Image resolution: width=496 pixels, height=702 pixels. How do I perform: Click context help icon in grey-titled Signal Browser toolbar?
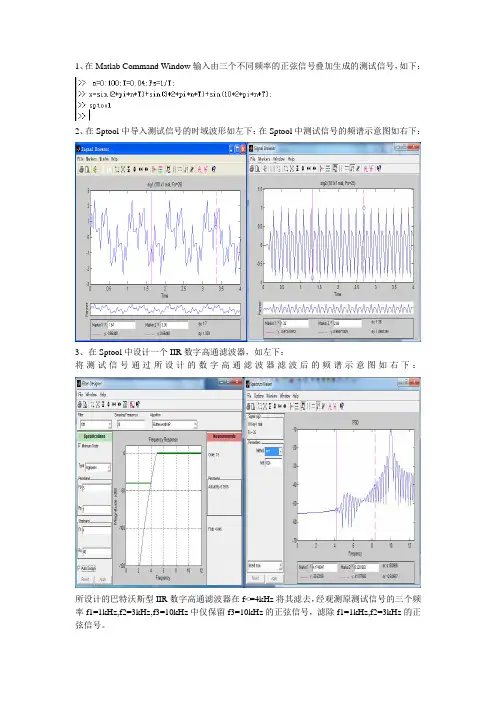pyautogui.click(x=379, y=168)
